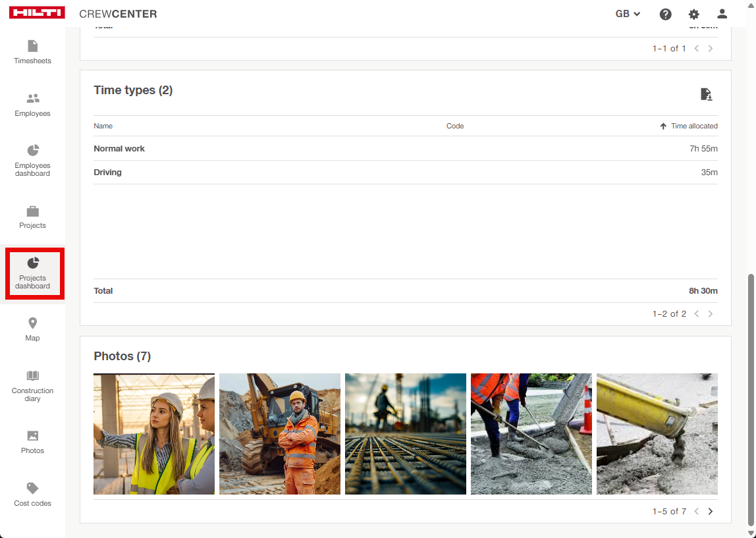Open Cost codes tag icon

(32, 489)
